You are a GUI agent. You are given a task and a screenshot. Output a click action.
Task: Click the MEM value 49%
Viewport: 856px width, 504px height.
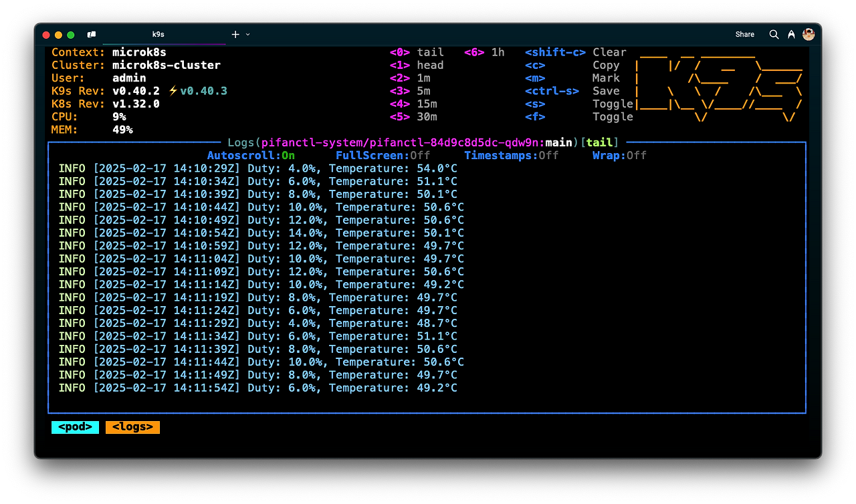pyautogui.click(x=122, y=130)
